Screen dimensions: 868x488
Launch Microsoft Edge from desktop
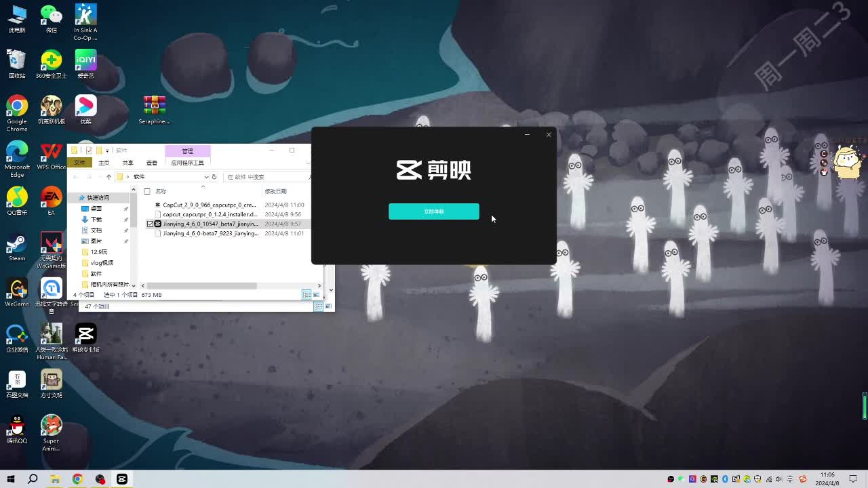17,159
